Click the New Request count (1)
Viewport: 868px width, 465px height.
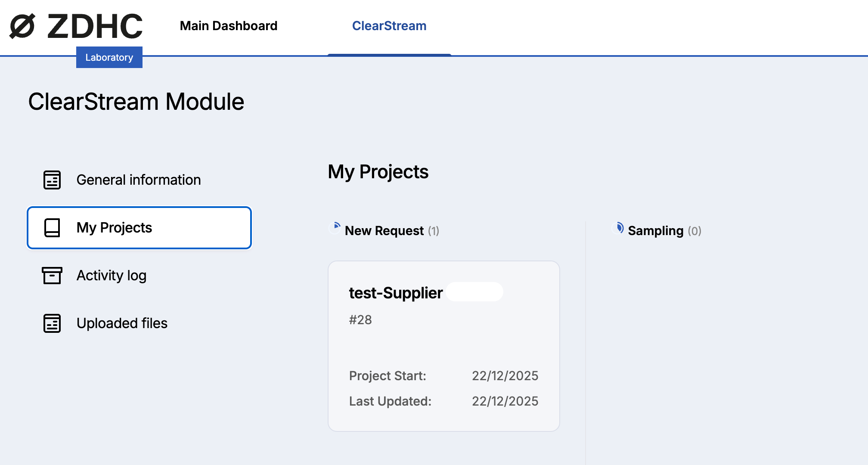tap(434, 231)
